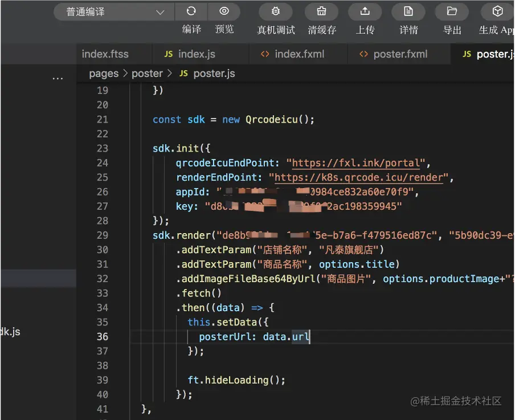Open the k8s.qrcode.icu/render link
The image size is (515, 420).
(359, 177)
